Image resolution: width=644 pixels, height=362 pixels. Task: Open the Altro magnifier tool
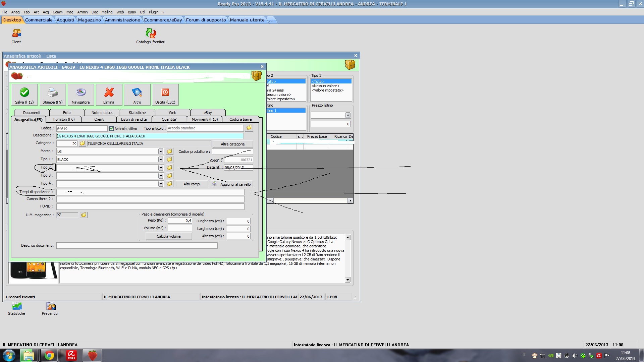coord(137,95)
